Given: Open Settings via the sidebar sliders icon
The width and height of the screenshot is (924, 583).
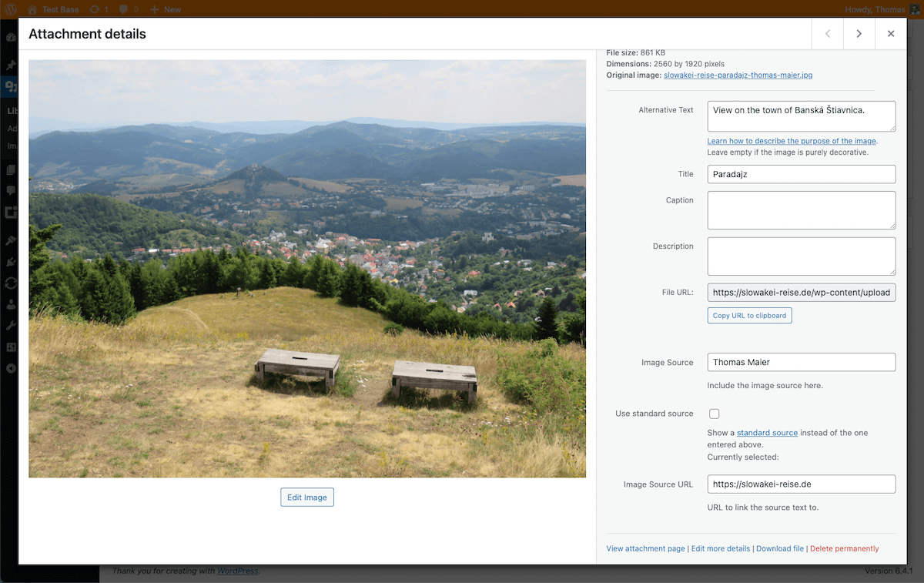Looking at the screenshot, I should [x=10, y=347].
